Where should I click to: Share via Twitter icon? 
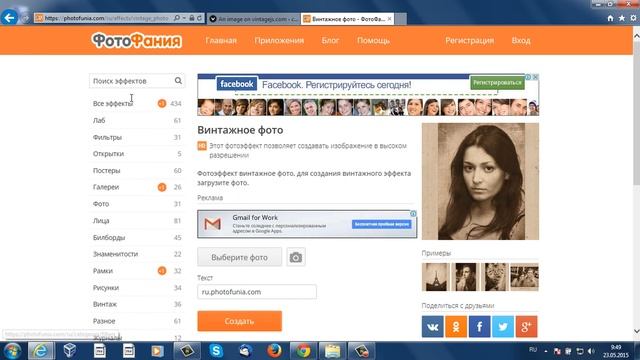[x=503, y=327]
